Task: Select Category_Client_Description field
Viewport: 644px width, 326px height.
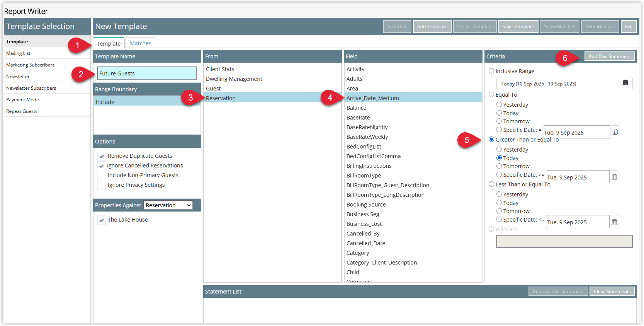Action: (413, 262)
